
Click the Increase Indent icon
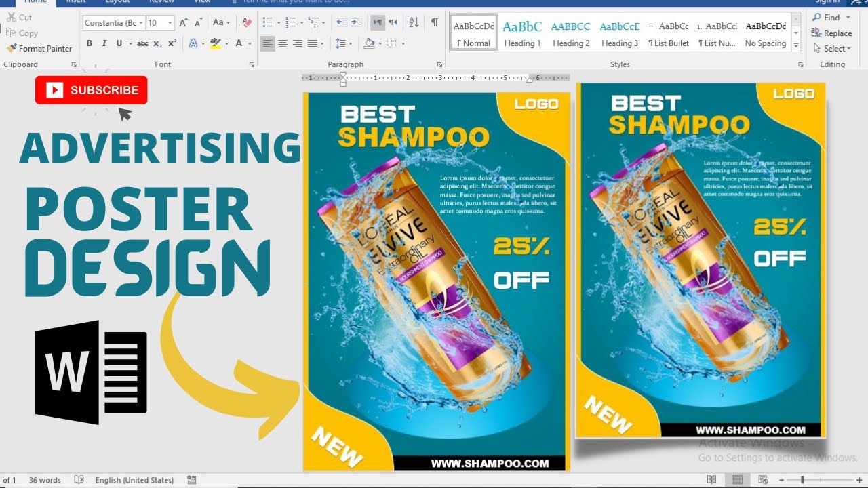357,22
